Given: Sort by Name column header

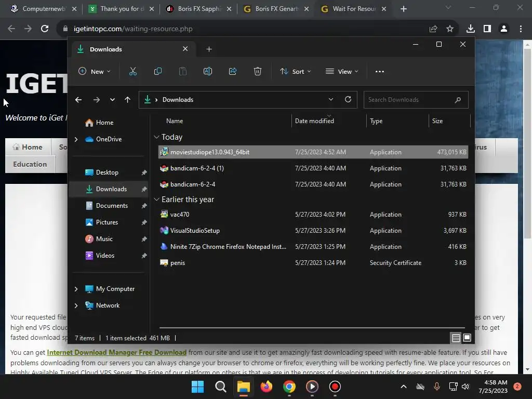Looking at the screenshot, I should [175, 121].
